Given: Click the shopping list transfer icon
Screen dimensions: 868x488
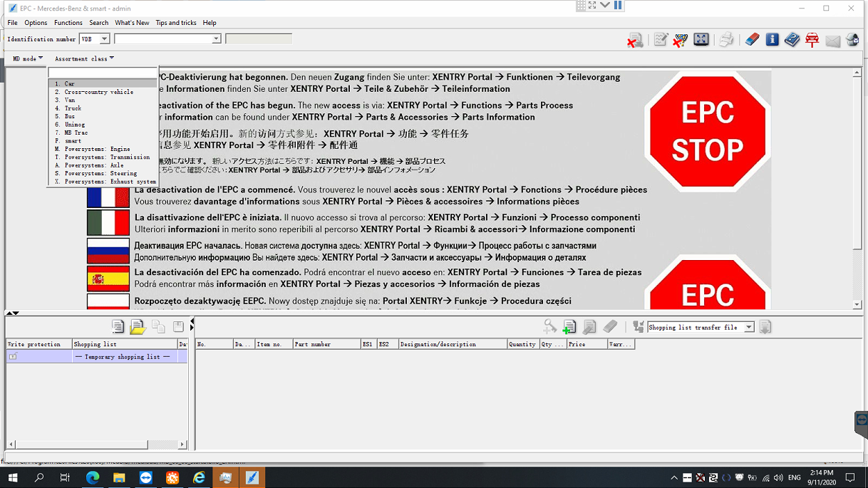Looking at the screenshot, I should [638, 326].
